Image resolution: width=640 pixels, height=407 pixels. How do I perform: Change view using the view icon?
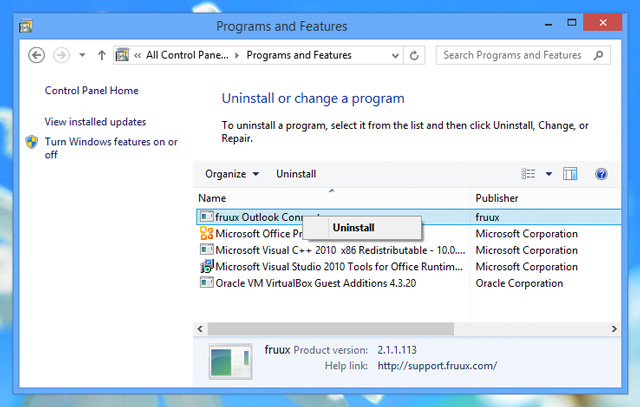(x=528, y=174)
